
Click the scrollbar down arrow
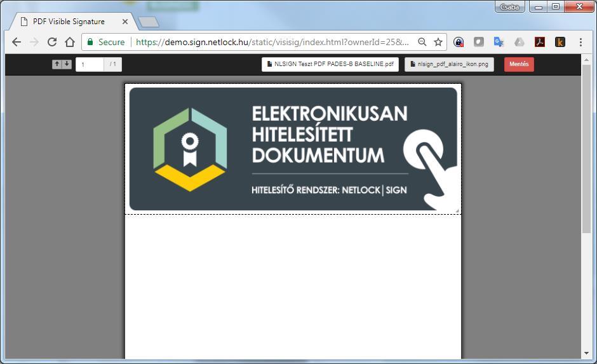(586, 353)
